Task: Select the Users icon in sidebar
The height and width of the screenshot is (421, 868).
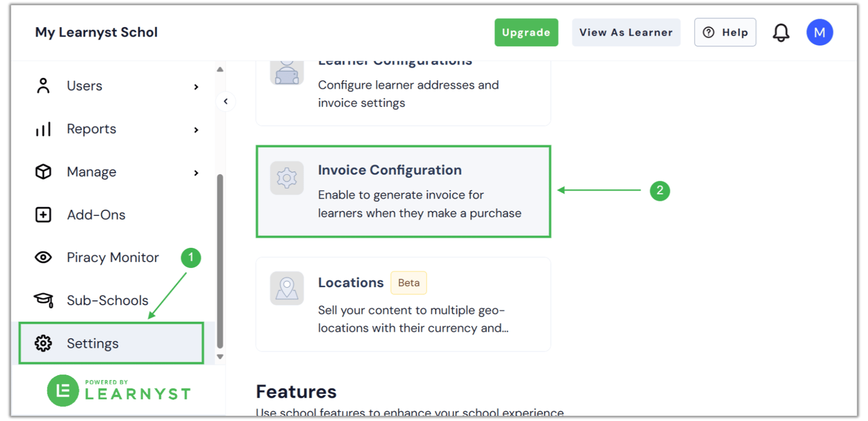Action: pos(43,85)
